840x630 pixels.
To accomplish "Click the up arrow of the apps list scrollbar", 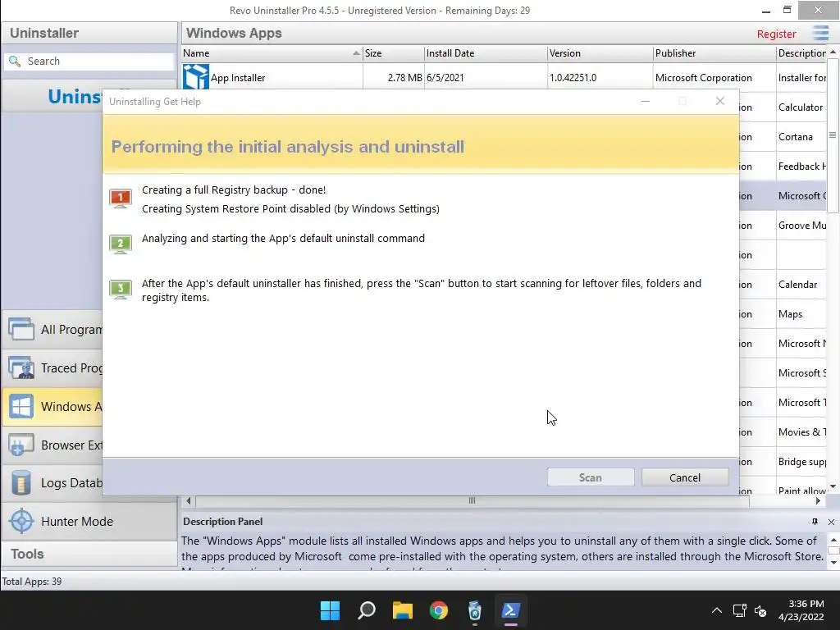I will click(x=833, y=52).
